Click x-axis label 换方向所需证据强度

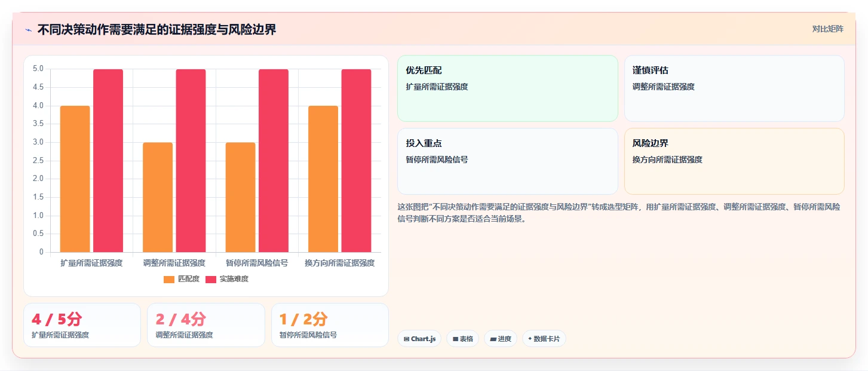point(340,263)
